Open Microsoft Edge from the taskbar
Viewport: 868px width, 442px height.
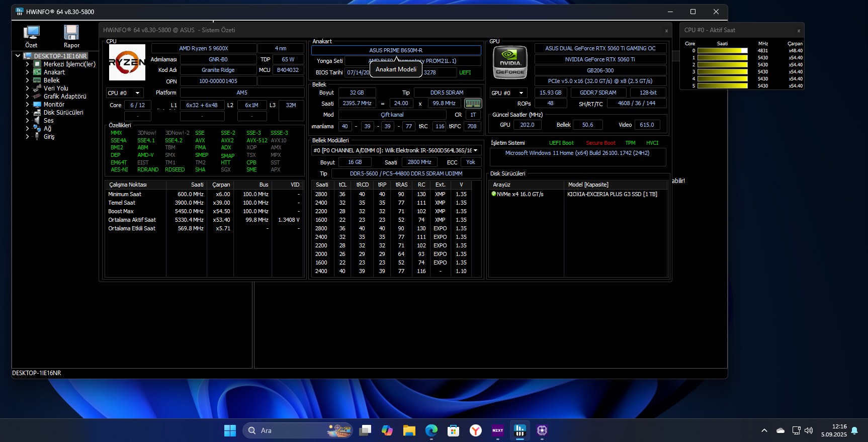coord(431,430)
